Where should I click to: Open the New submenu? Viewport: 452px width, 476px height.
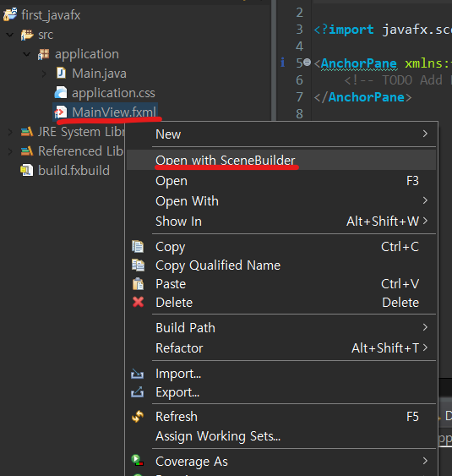(x=281, y=134)
